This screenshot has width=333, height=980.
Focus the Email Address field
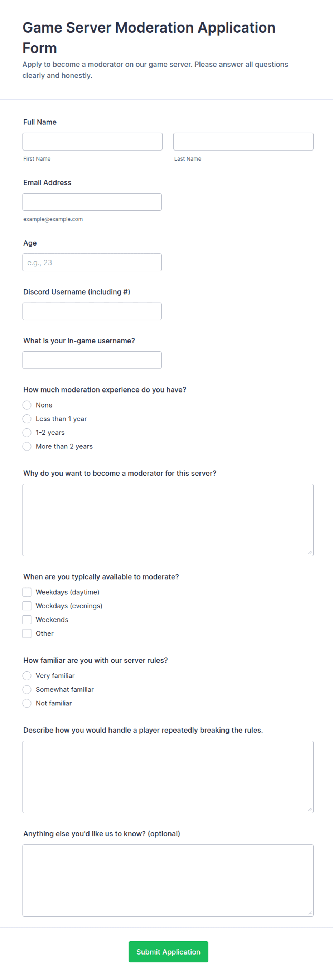pos(92,202)
